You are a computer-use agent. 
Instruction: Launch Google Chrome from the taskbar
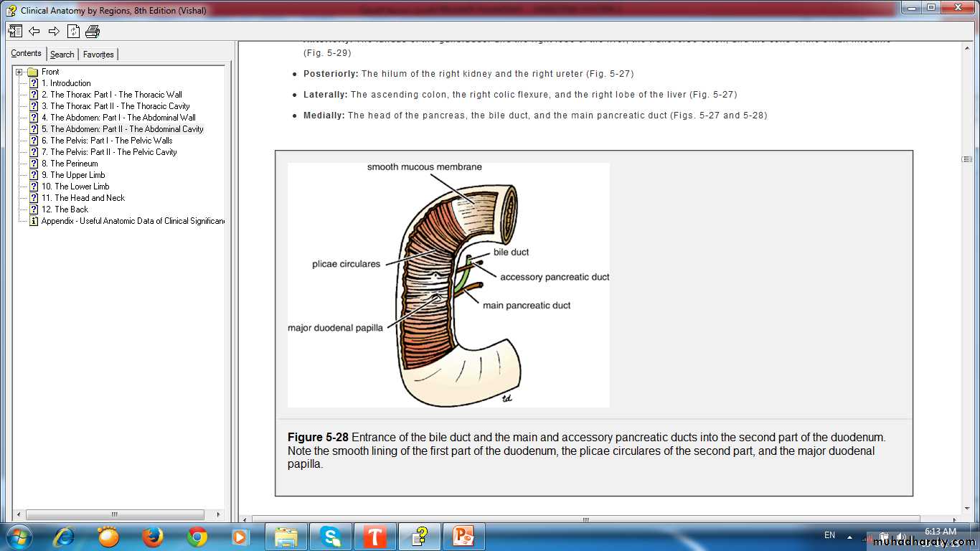point(197,537)
